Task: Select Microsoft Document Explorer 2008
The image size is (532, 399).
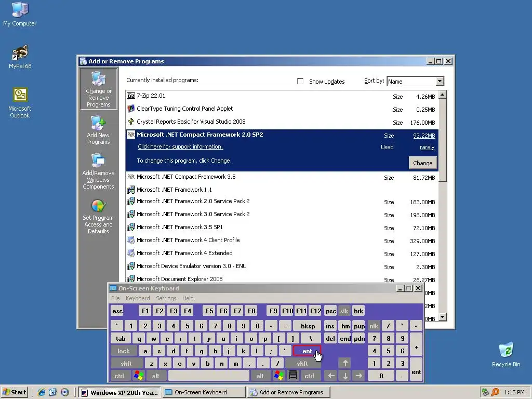Action: coord(282,279)
